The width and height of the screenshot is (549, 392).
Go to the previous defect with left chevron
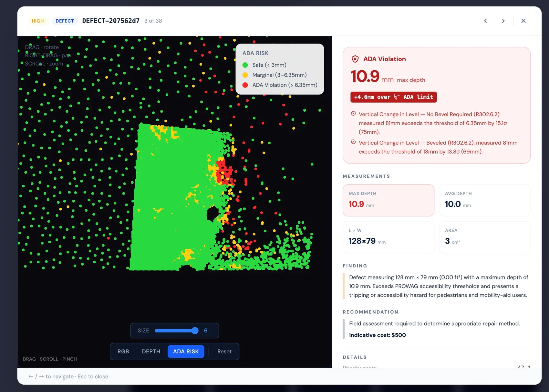[x=485, y=21]
